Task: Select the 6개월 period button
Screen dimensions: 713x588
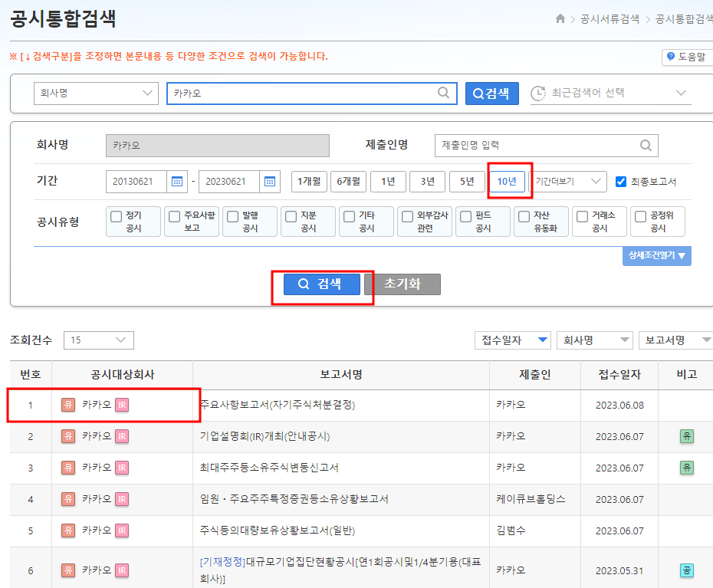Action: [349, 182]
